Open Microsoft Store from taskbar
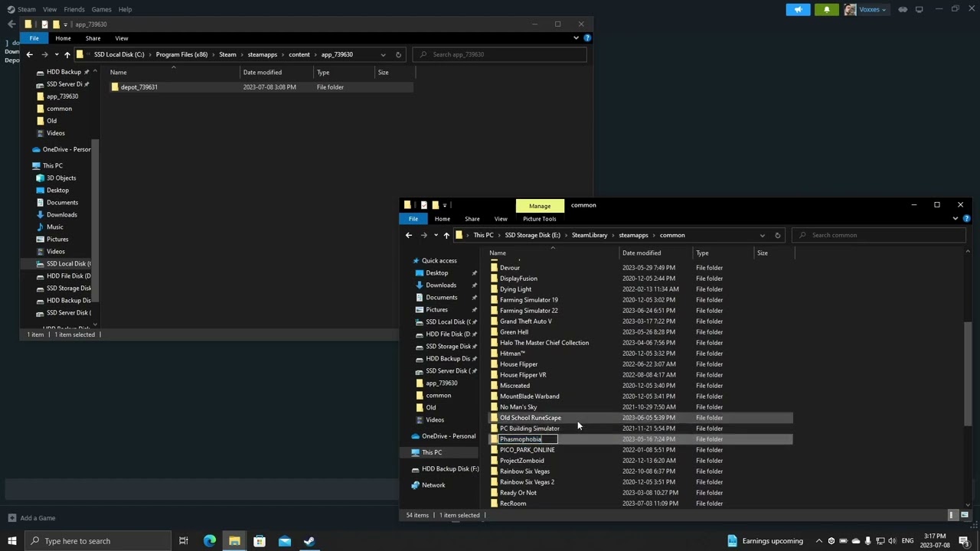The image size is (980, 551). click(260, 541)
